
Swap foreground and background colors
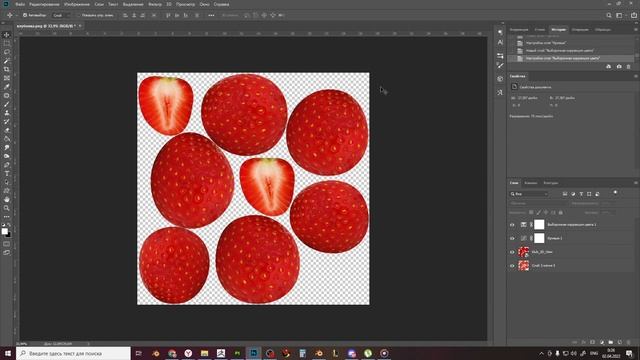click(9, 225)
